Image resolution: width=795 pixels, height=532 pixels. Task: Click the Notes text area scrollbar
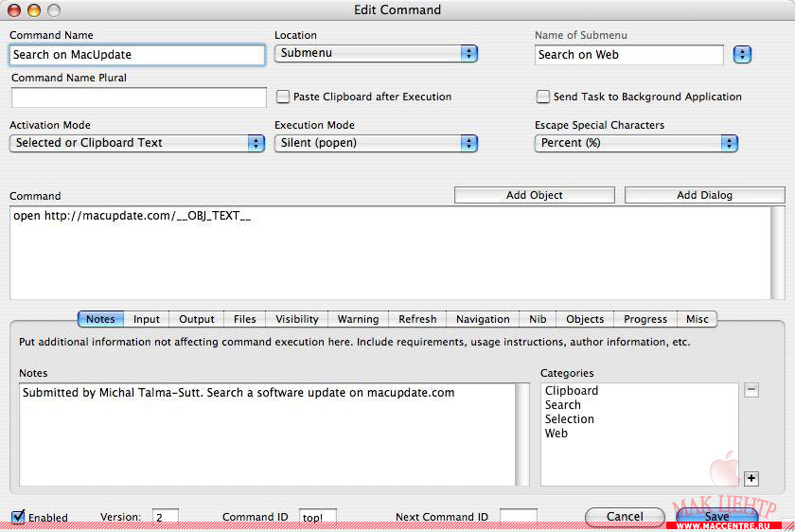click(x=522, y=434)
